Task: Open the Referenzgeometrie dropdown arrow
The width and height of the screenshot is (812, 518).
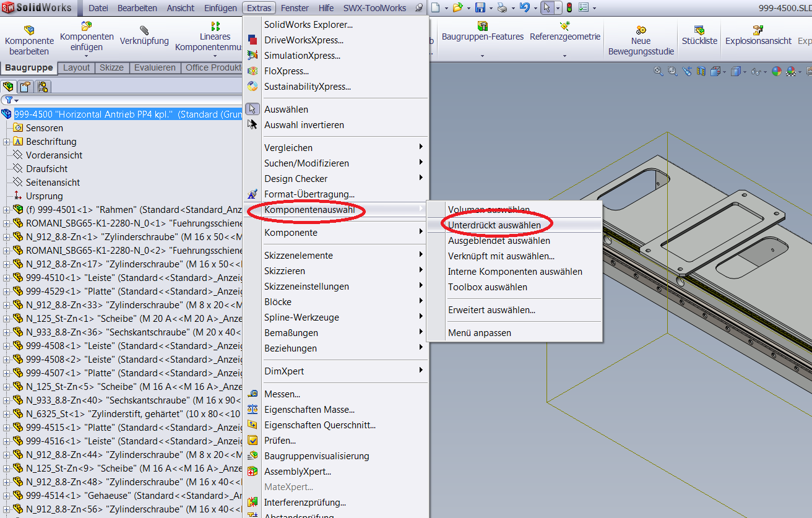Action: pyautogui.click(x=564, y=56)
